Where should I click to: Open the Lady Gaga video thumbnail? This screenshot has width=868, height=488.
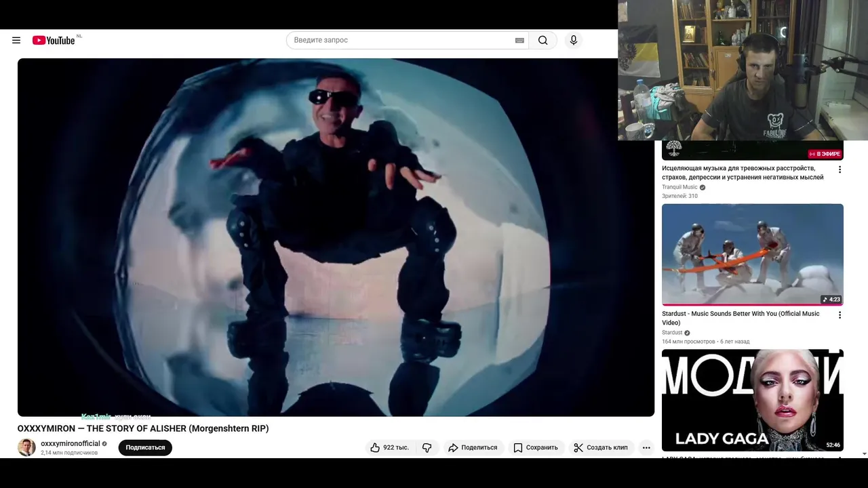753,400
